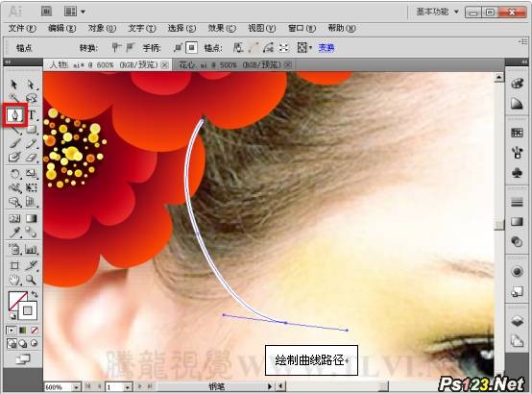The image size is (532, 394).
Task: Open the 选择 (Select) menu
Action: (181, 28)
